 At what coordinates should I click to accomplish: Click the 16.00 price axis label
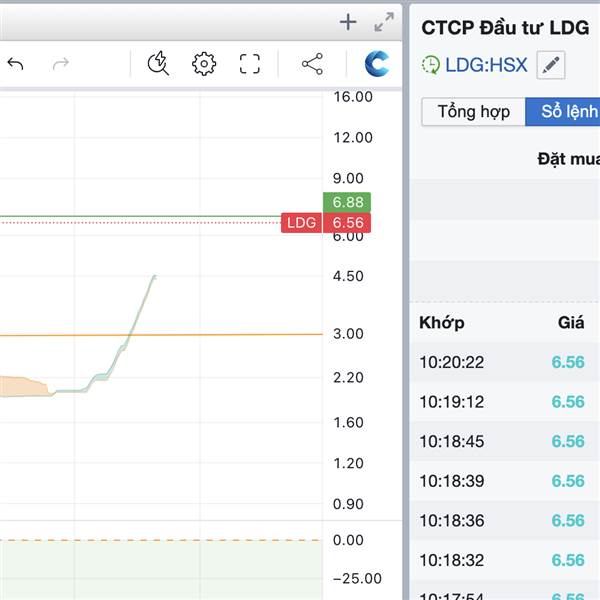pyautogui.click(x=353, y=97)
